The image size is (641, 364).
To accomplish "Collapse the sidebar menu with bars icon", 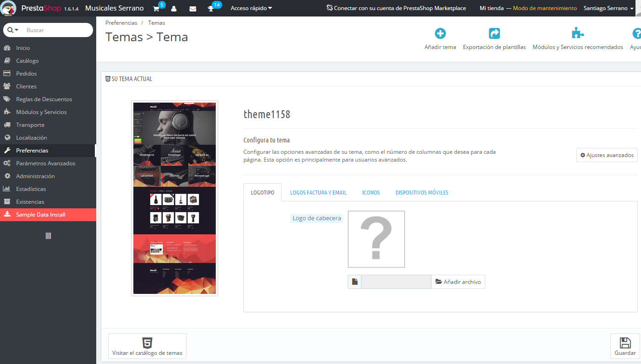I will 48,236.
